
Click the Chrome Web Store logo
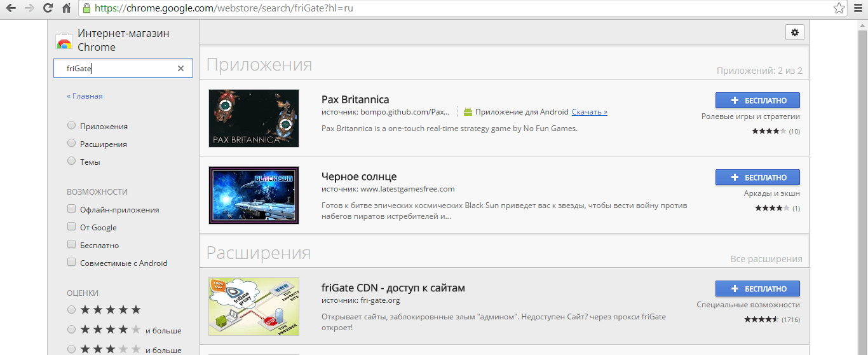(x=64, y=41)
